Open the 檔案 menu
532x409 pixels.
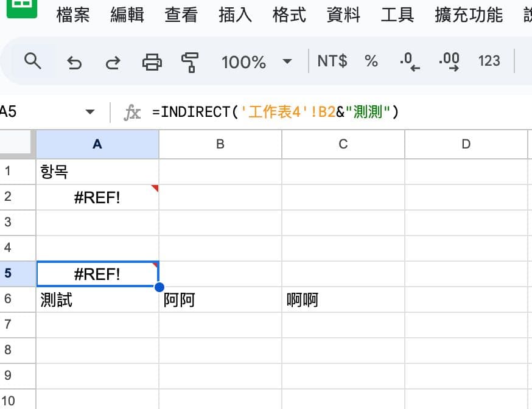click(73, 15)
